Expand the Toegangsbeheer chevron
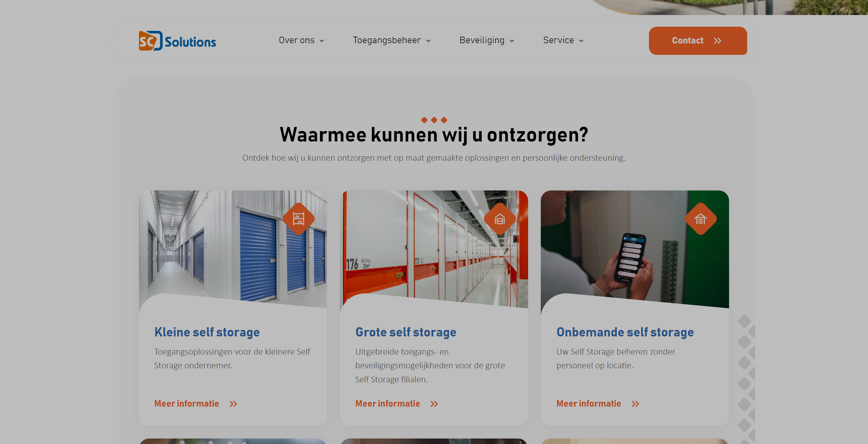This screenshot has height=444, width=868. tap(428, 41)
